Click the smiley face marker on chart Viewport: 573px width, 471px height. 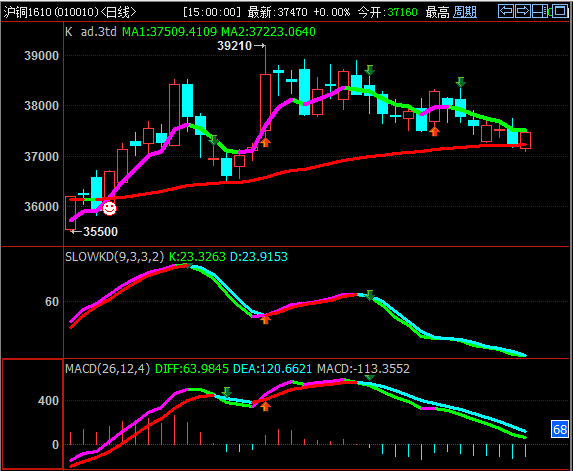109,208
